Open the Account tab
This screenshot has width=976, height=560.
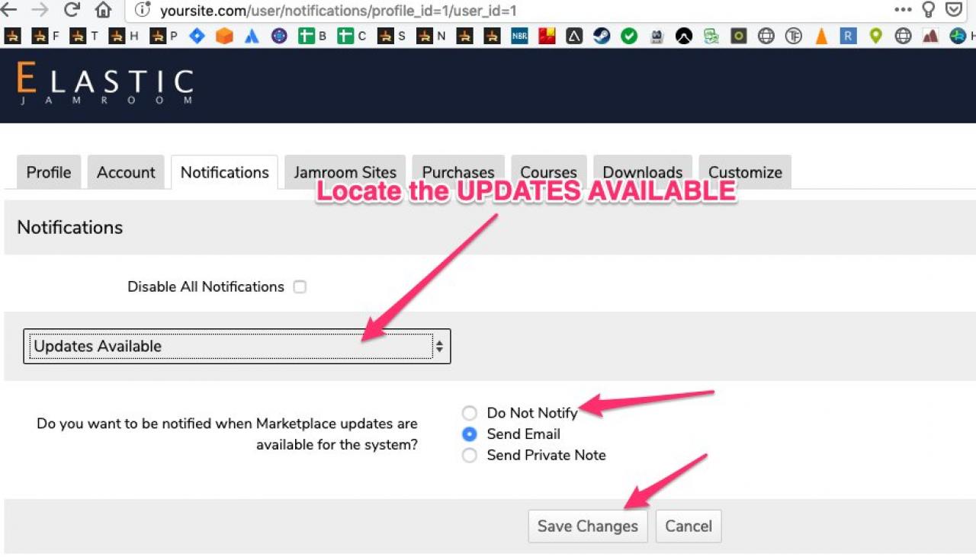126,172
